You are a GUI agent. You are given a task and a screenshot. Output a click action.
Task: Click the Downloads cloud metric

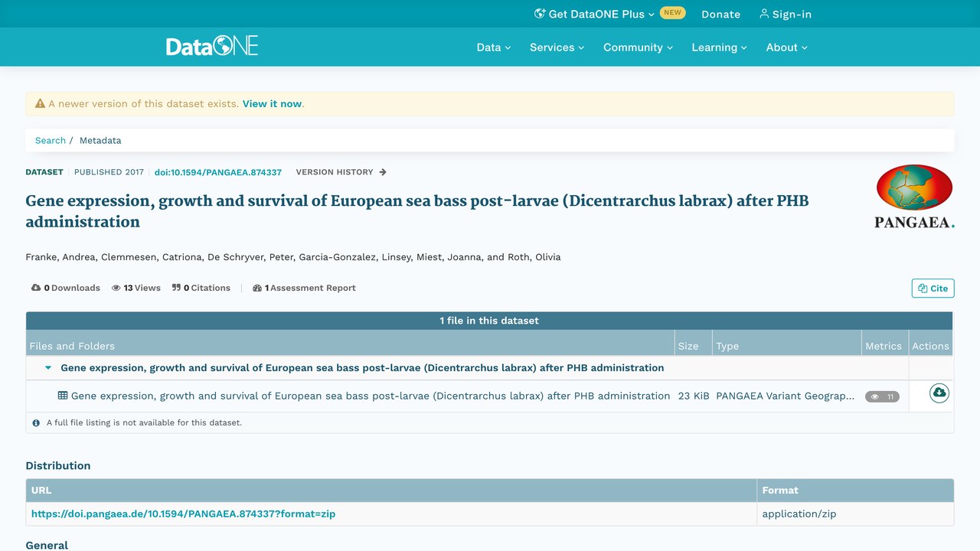[x=66, y=288]
